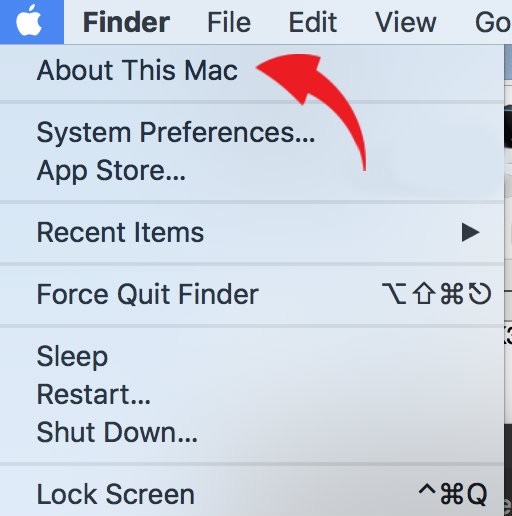This screenshot has width=512, height=516.
Task: Open the Finder menu
Action: [x=126, y=22]
